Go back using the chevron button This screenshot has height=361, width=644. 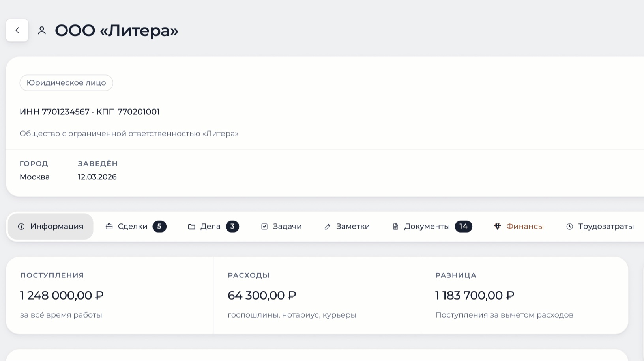tap(17, 30)
